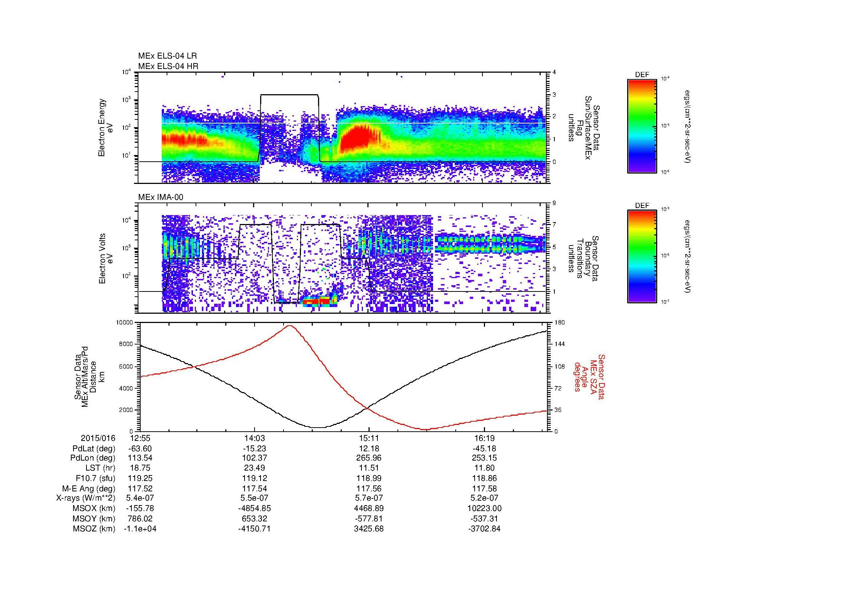
Task: Click the date label '2015/016'
Action: (x=98, y=438)
